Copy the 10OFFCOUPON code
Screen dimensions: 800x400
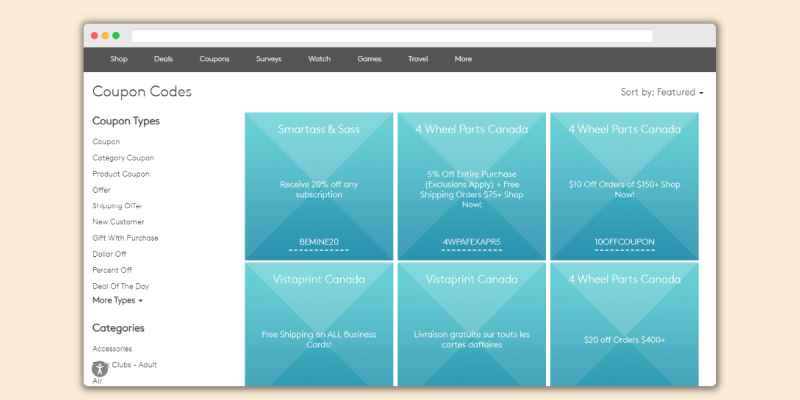pos(624,242)
